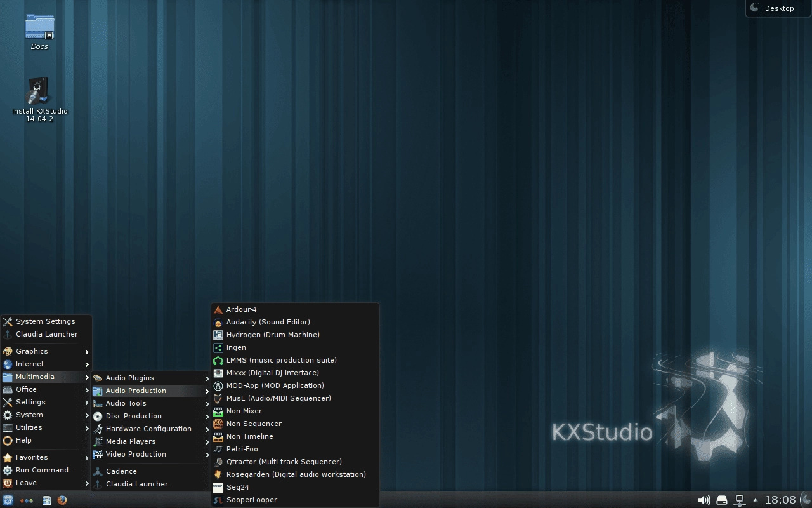Click the Seq24 icon
The width and height of the screenshot is (812, 508).
pyautogui.click(x=218, y=487)
